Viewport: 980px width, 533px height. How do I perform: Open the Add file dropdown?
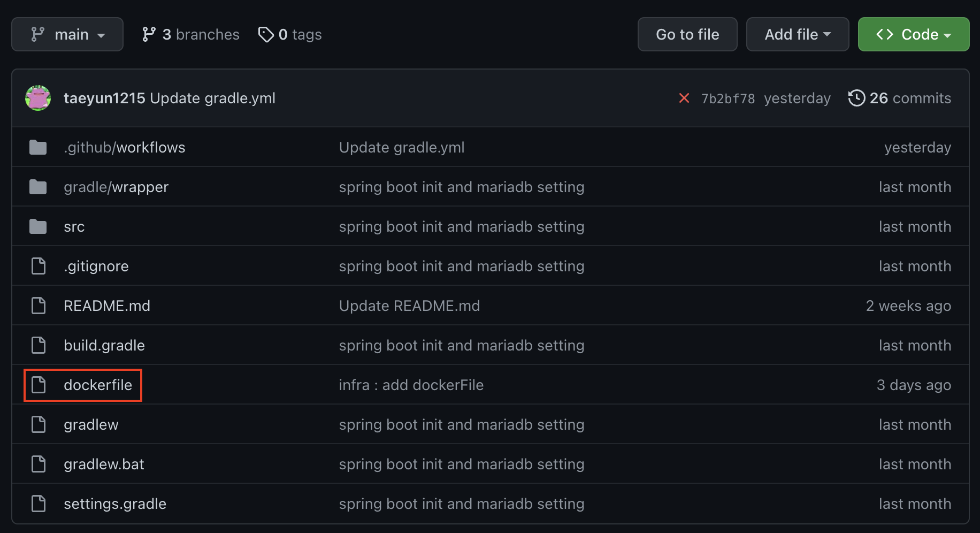coord(798,34)
